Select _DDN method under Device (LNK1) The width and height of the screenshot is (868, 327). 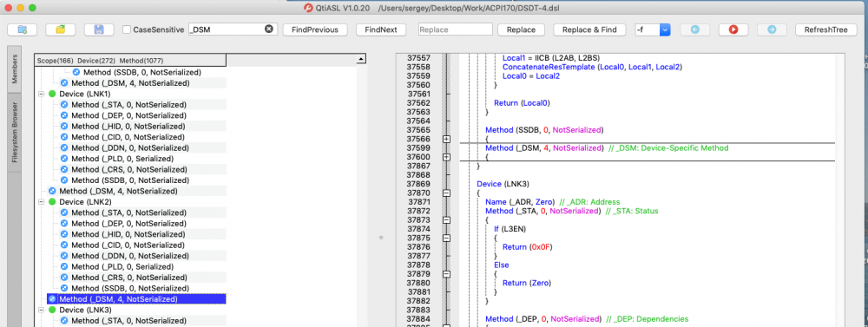point(130,147)
